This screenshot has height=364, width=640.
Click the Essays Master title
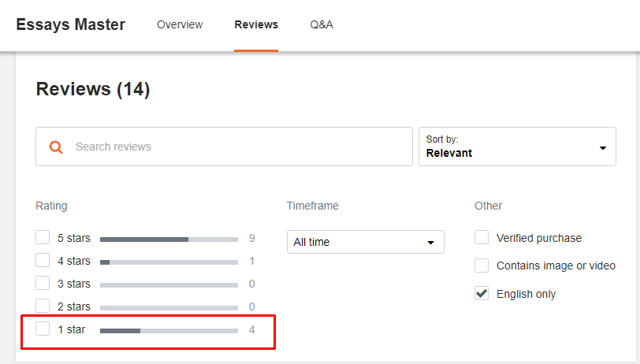click(x=71, y=24)
